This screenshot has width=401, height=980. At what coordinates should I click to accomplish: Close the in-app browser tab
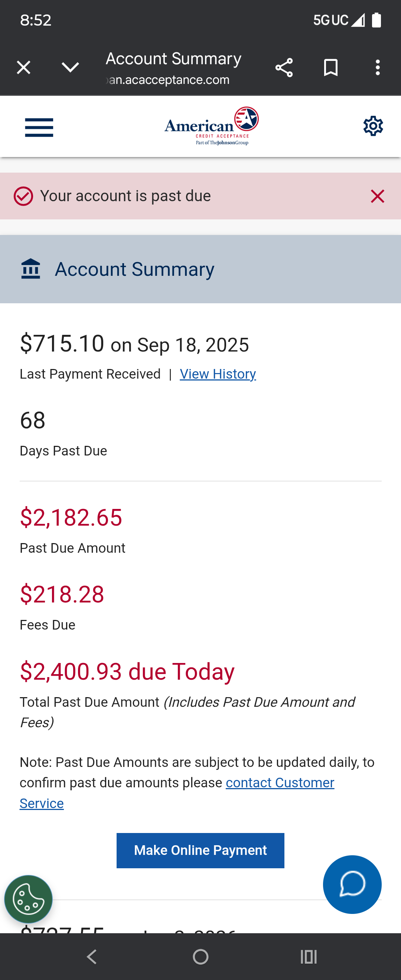pyautogui.click(x=24, y=68)
